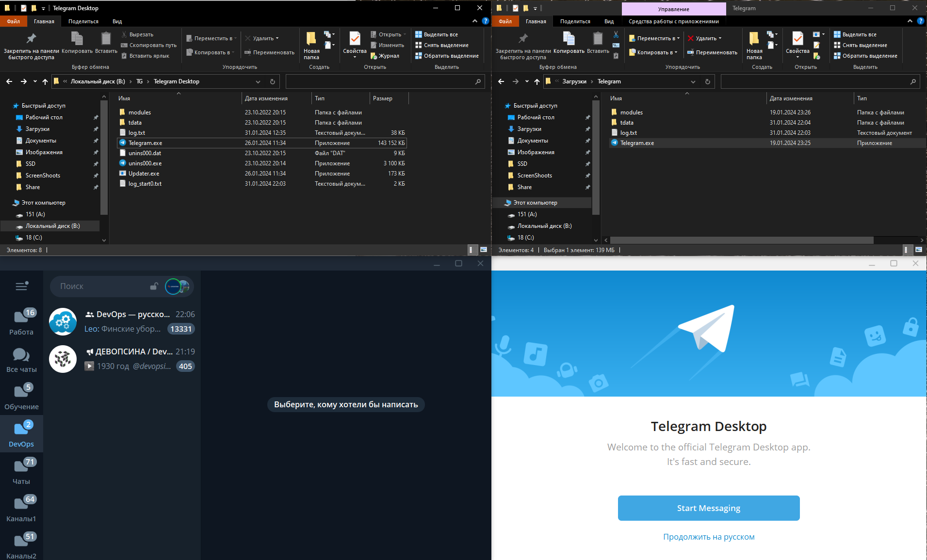927x560 pixels.
Task: Click Обратить выделение in left Explorer ribbon
Action: [x=447, y=56]
